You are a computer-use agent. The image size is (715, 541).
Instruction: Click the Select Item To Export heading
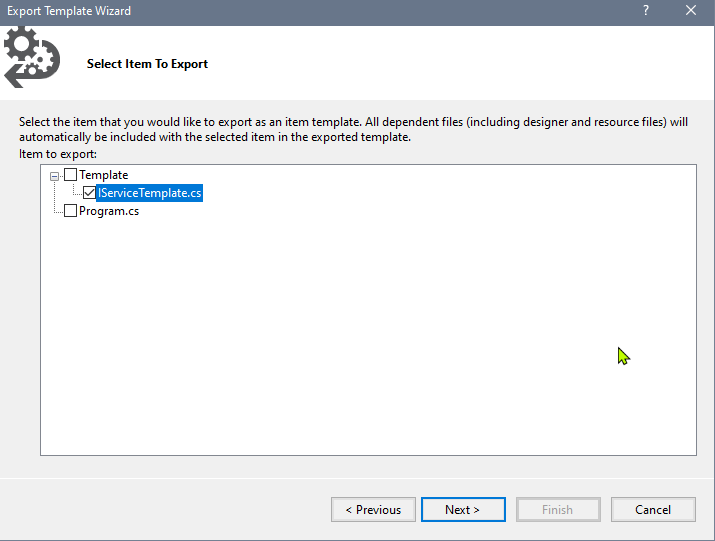click(x=147, y=64)
